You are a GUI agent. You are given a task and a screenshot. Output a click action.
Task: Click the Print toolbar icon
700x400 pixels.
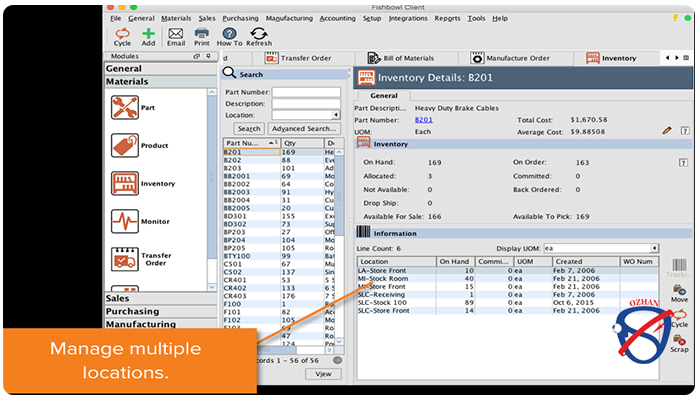[202, 37]
